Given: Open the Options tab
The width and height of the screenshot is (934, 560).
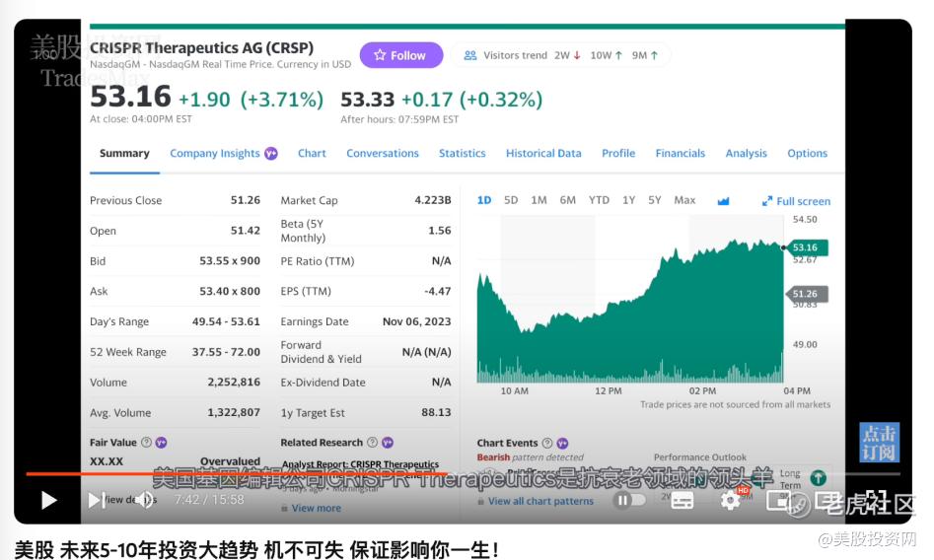Looking at the screenshot, I should pos(807,153).
